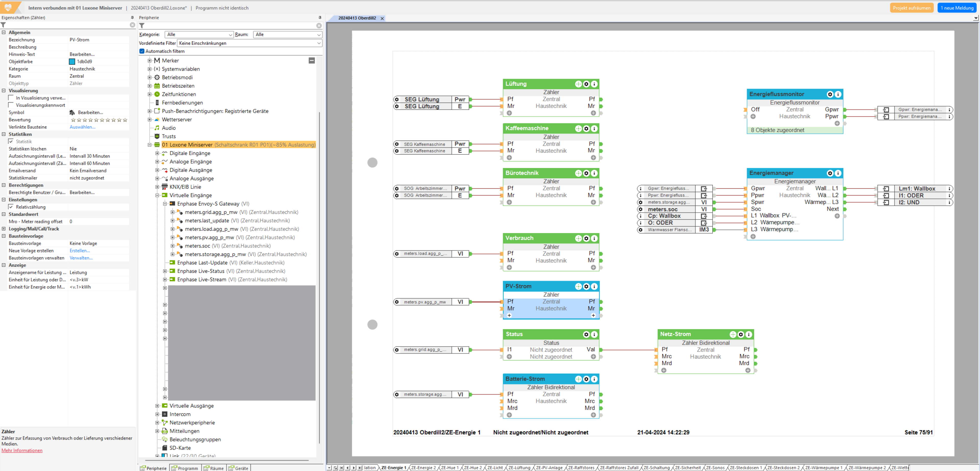
Task: Collapse the Allgemein properties section
Action: coord(4,32)
